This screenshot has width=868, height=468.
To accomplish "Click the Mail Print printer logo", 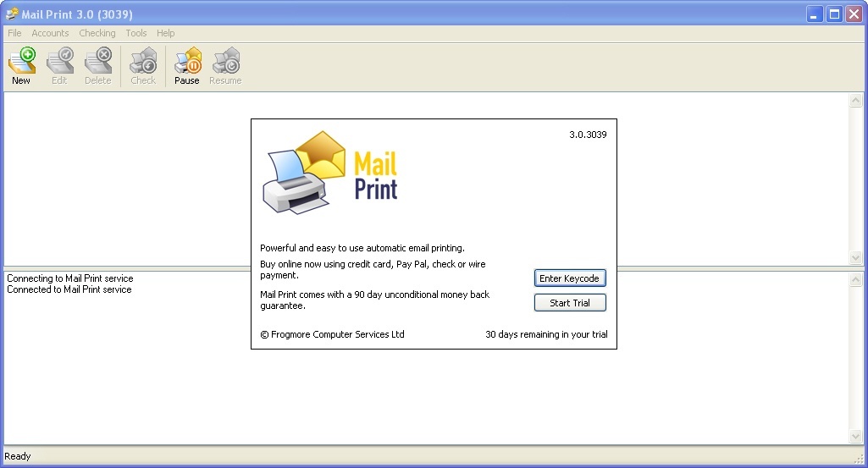I will (x=303, y=173).
